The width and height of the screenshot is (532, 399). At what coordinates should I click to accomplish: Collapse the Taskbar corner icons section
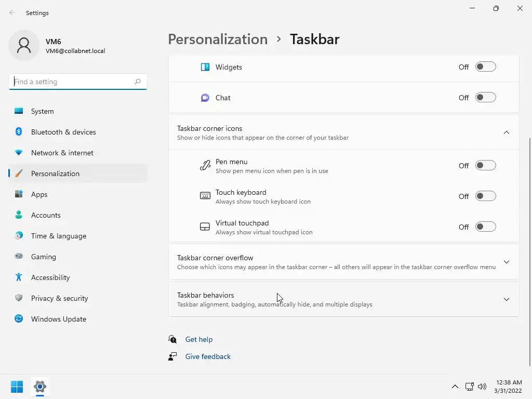pos(507,132)
